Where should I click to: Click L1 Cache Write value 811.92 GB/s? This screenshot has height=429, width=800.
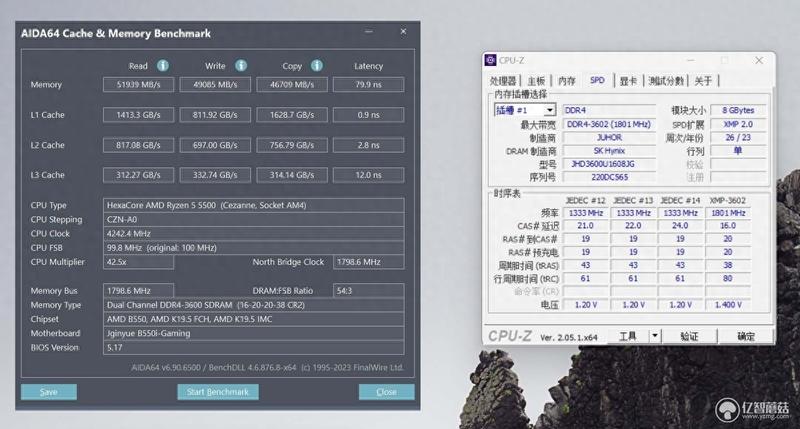click(215, 115)
